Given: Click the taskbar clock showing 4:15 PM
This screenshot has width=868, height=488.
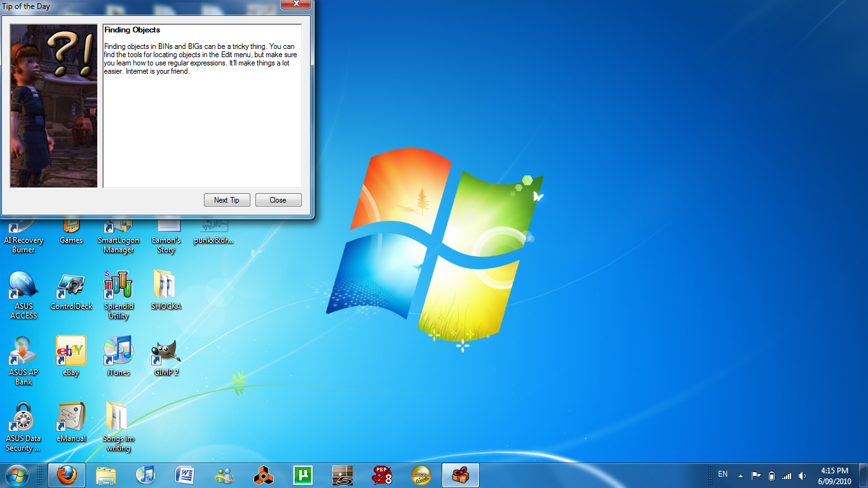Looking at the screenshot, I should [x=834, y=475].
